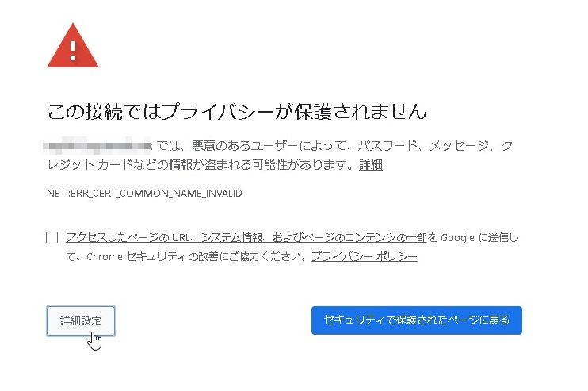
Task: Go back via セキュリティで保護されたページに戻る button
Action: coord(417,320)
